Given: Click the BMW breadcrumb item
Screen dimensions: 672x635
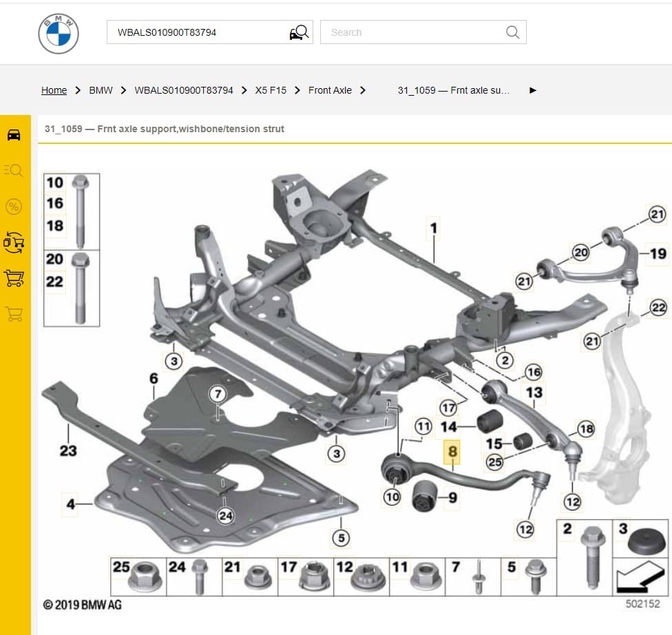Looking at the screenshot, I should 101,90.
